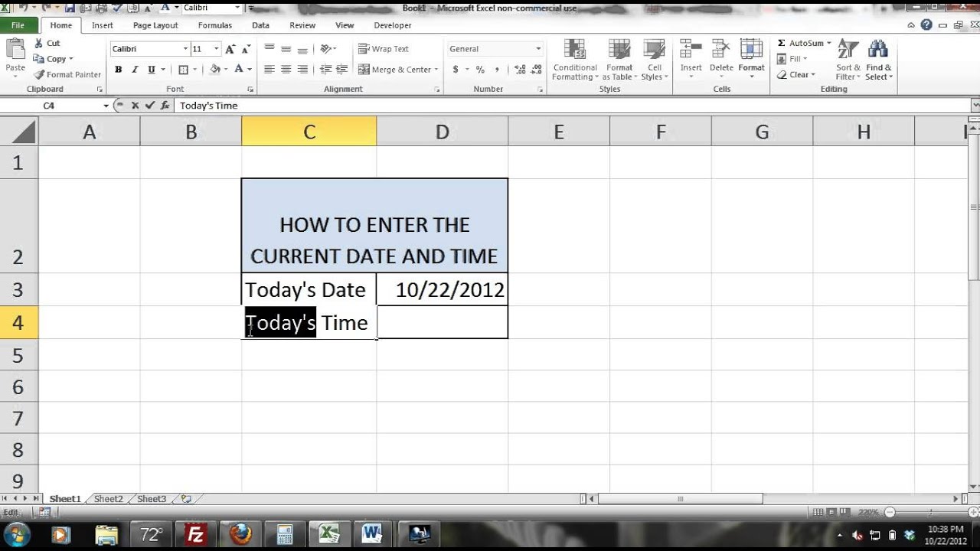Click the Delete cells button
980x551 pixels.
tap(721, 57)
